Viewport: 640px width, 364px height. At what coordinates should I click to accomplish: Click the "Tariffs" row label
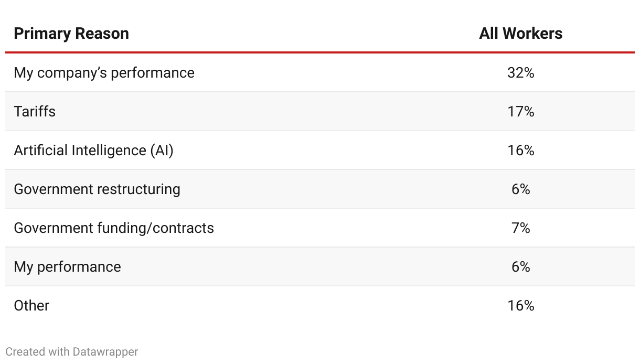coord(35,111)
